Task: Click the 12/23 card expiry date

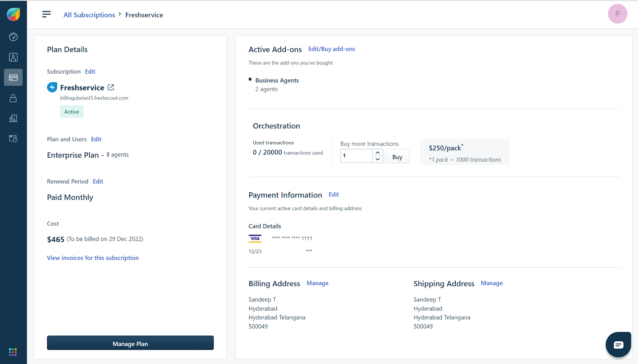Action: (x=255, y=252)
